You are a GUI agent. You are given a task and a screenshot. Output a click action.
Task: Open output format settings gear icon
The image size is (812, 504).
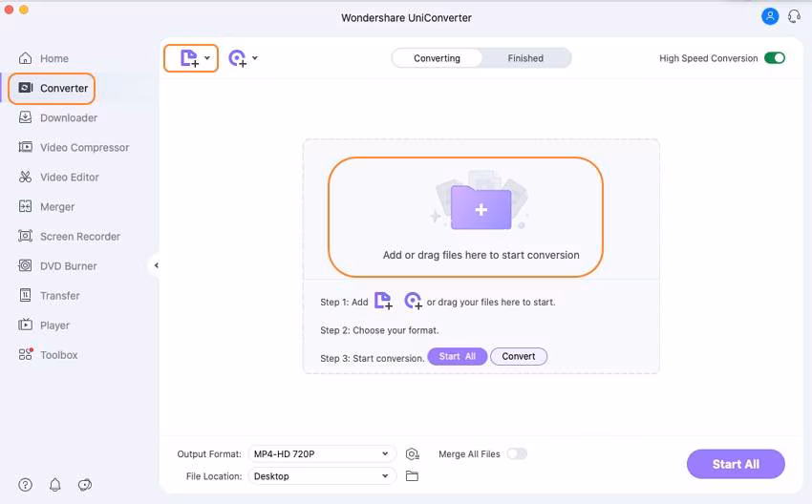413,453
